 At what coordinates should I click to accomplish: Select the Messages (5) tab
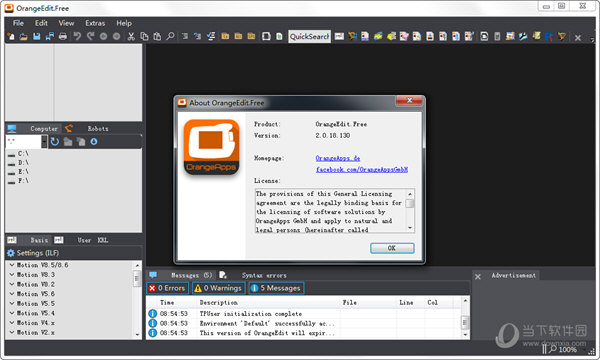(191, 275)
